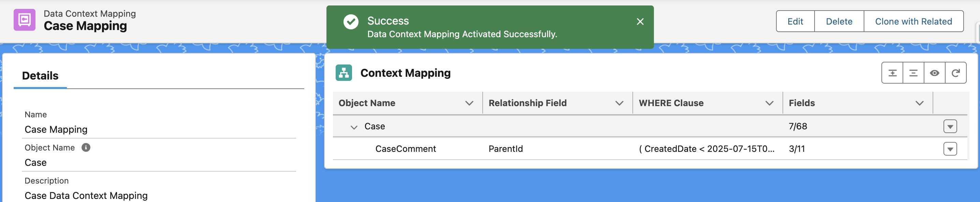Open the WHERE Clause column menu
The image size is (980, 202).
click(769, 103)
